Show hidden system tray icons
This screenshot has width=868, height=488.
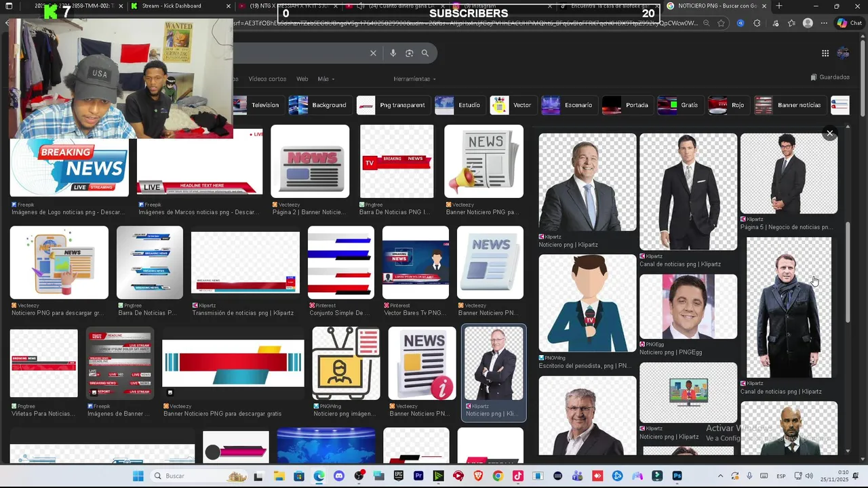(720, 476)
